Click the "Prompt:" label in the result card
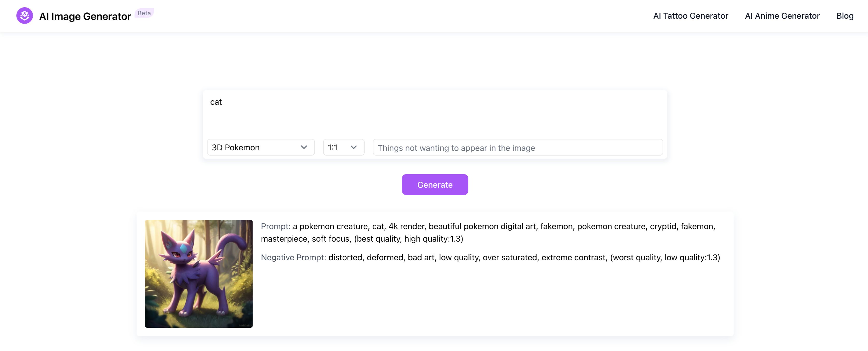868x351 pixels. pyautogui.click(x=275, y=226)
